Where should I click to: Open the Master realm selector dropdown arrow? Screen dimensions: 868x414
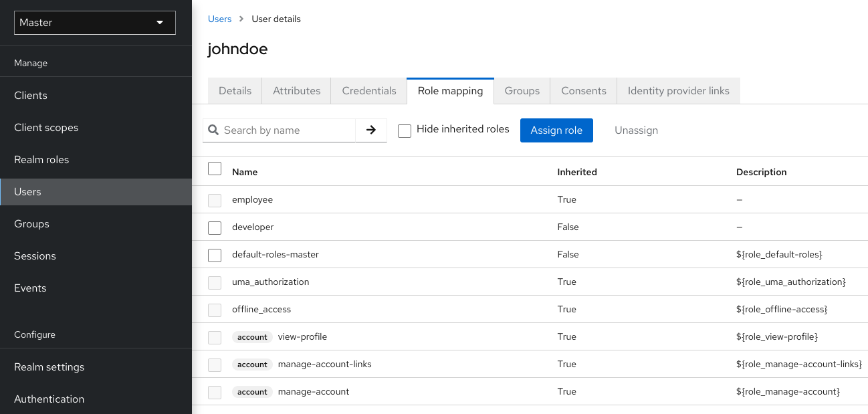pos(160,22)
